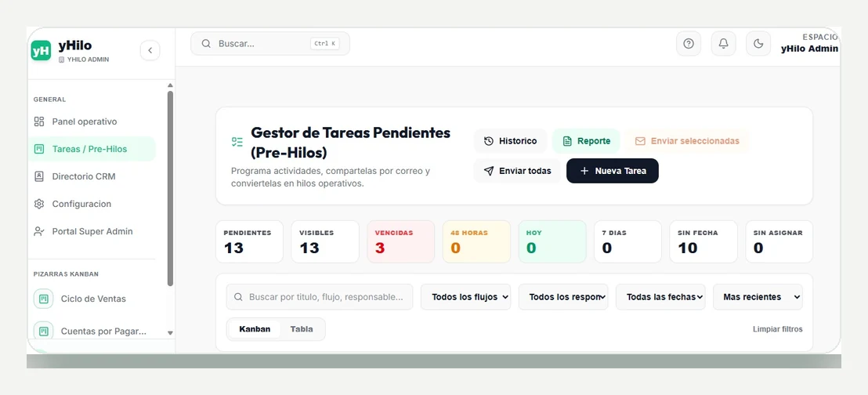Filter by the Hoy card
The height and width of the screenshot is (395, 868).
pyautogui.click(x=552, y=241)
